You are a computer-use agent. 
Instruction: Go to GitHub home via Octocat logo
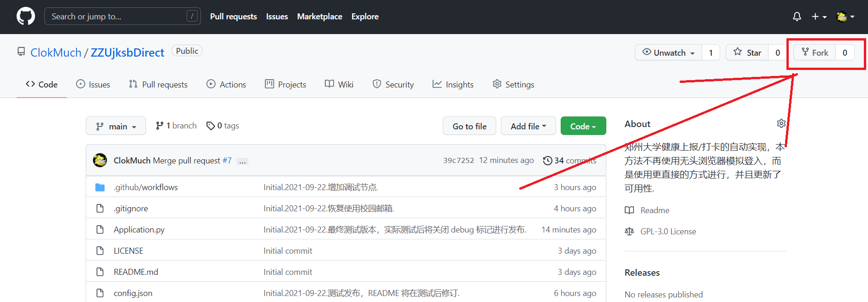click(x=26, y=17)
